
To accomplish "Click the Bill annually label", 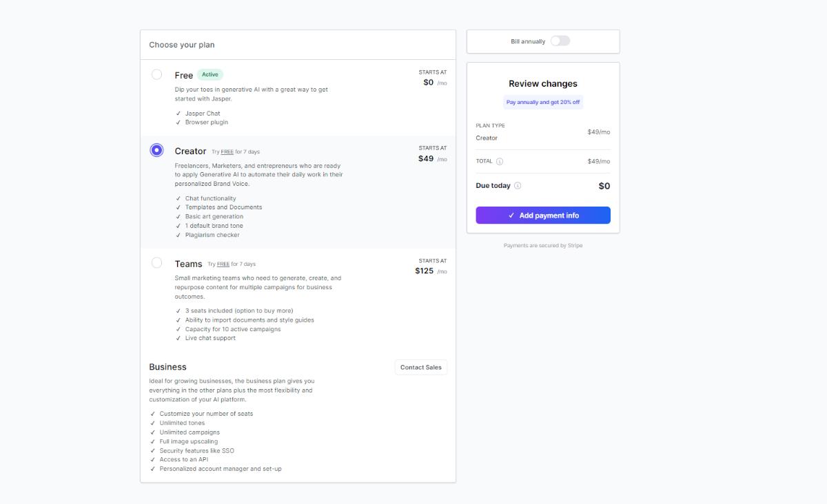I will tap(528, 41).
